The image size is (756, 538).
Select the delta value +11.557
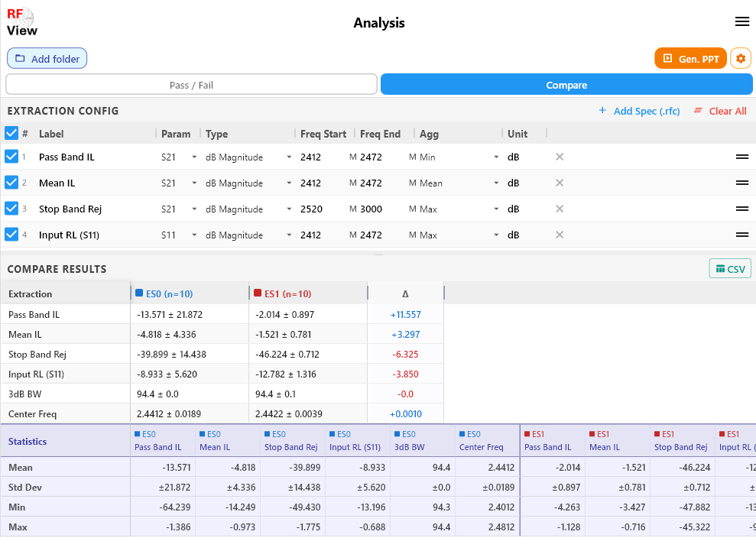[x=405, y=315]
